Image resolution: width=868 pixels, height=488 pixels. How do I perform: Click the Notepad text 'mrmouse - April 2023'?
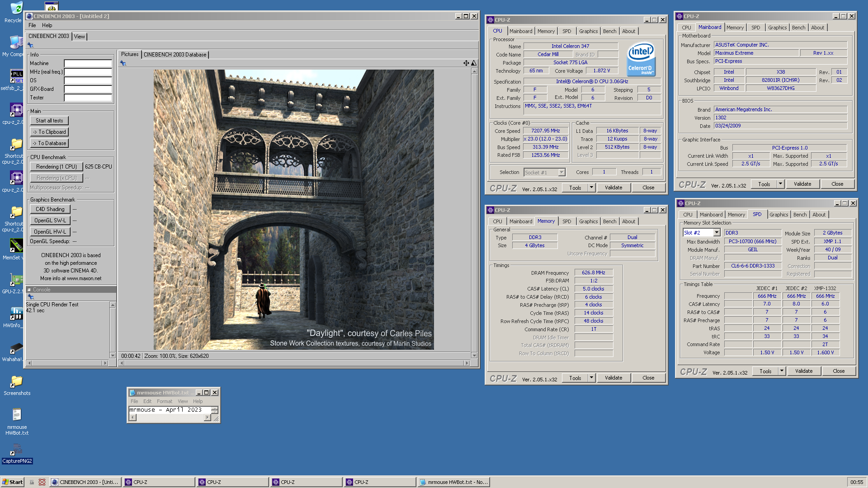point(165,410)
